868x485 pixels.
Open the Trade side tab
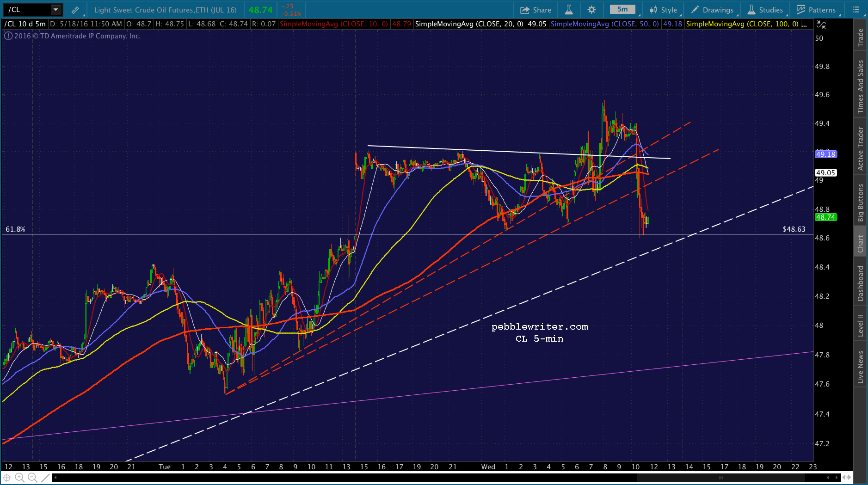[861, 37]
